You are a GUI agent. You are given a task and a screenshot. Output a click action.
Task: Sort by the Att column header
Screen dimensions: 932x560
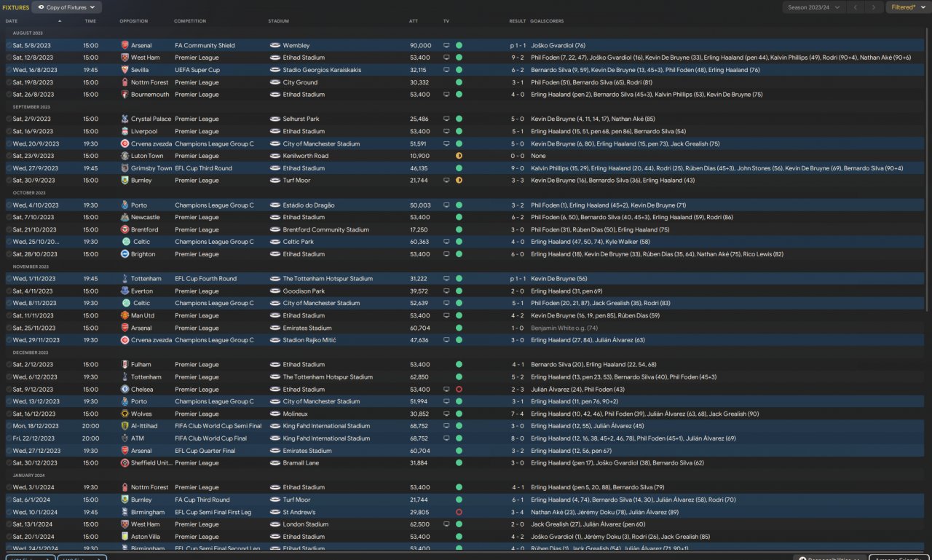[x=414, y=21]
